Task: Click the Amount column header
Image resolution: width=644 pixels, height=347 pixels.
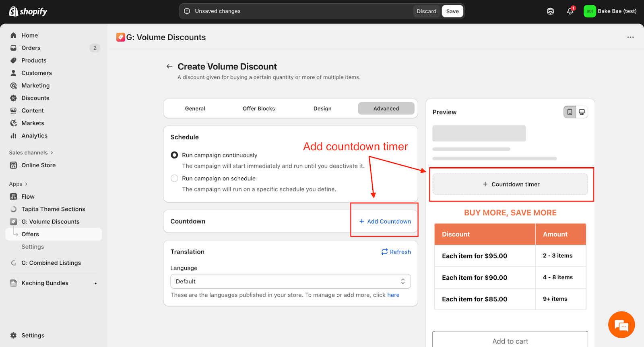Action: click(561, 234)
